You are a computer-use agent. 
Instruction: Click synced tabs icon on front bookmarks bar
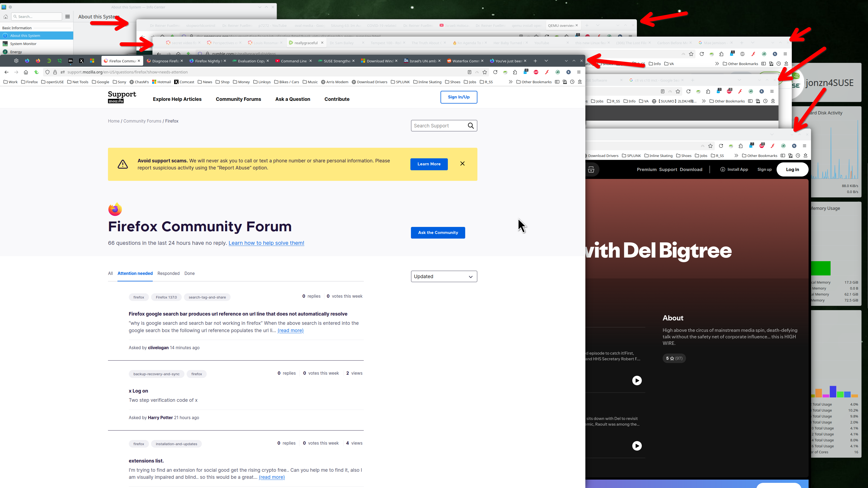click(565, 82)
